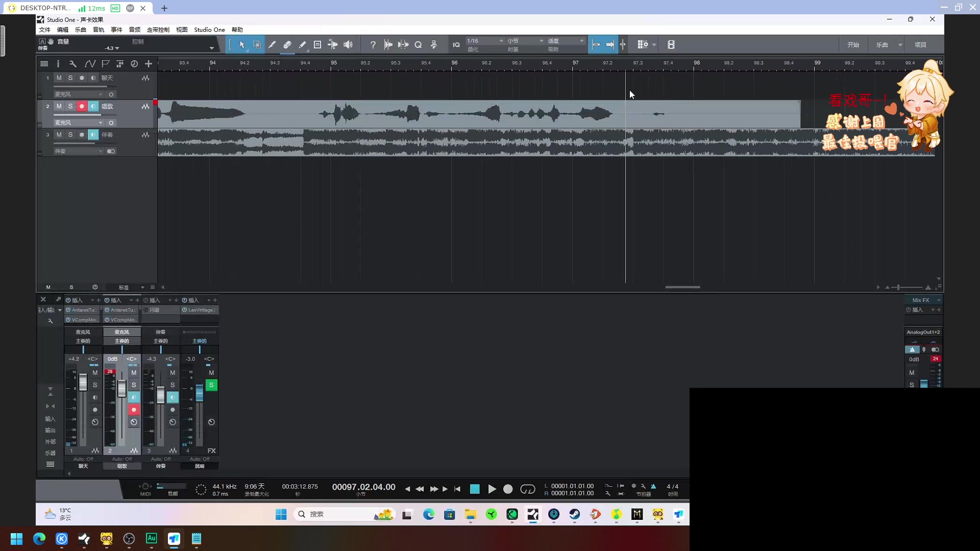Select the Listen (speaker) tool
Image resolution: width=980 pixels, height=551 pixels.
coord(348,45)
